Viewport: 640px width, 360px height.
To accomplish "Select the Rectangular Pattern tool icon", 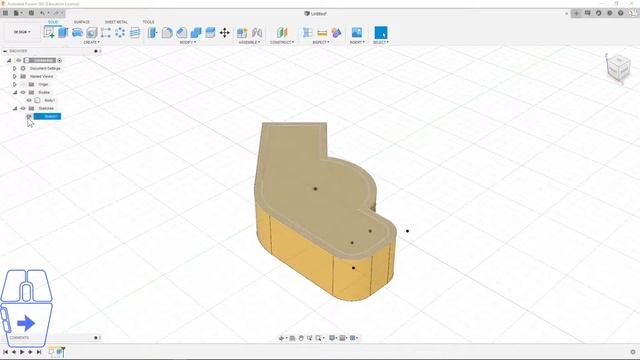I will [106, 33].
